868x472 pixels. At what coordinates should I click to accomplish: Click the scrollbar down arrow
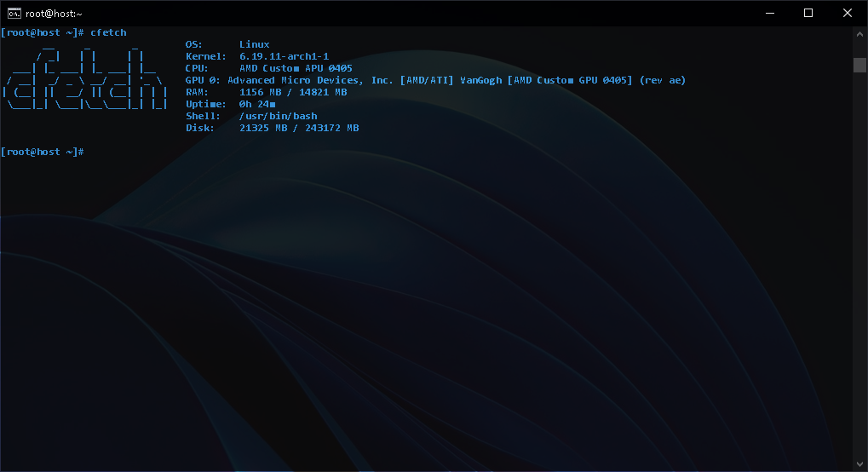click(x=859, y=464)
